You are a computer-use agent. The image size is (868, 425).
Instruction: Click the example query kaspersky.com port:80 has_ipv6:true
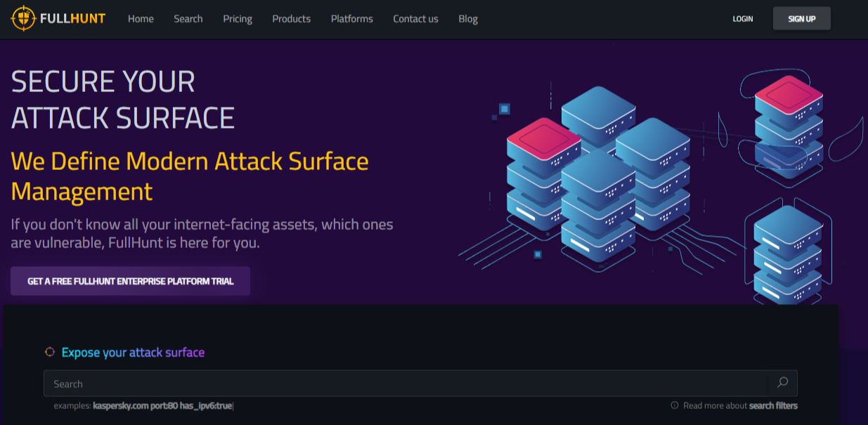[162, 405]
